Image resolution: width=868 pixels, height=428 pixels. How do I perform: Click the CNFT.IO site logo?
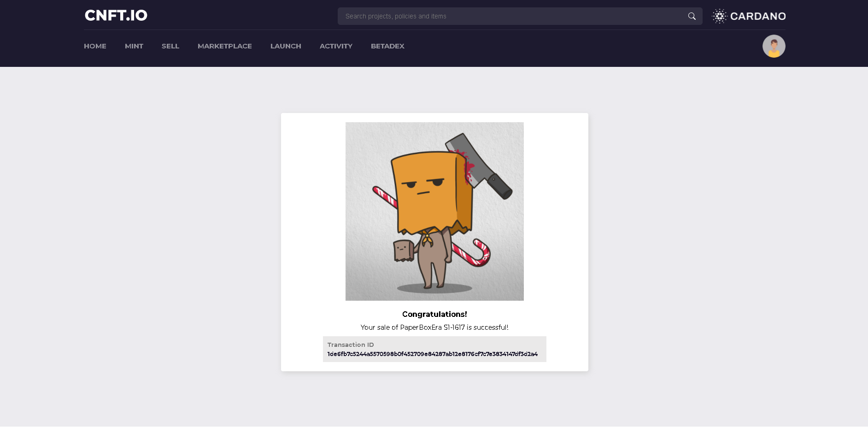tap(116, 15)
